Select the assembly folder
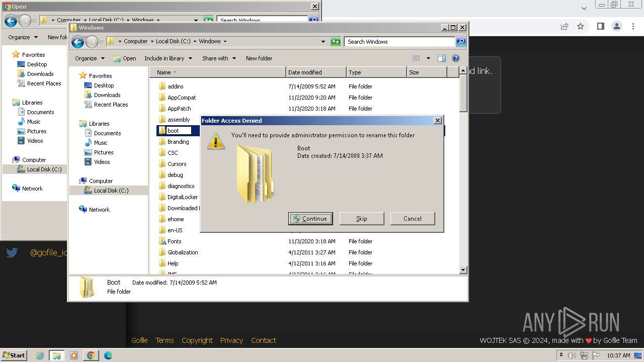The height and width of the screenshot is (362, 644). [179, 120]
